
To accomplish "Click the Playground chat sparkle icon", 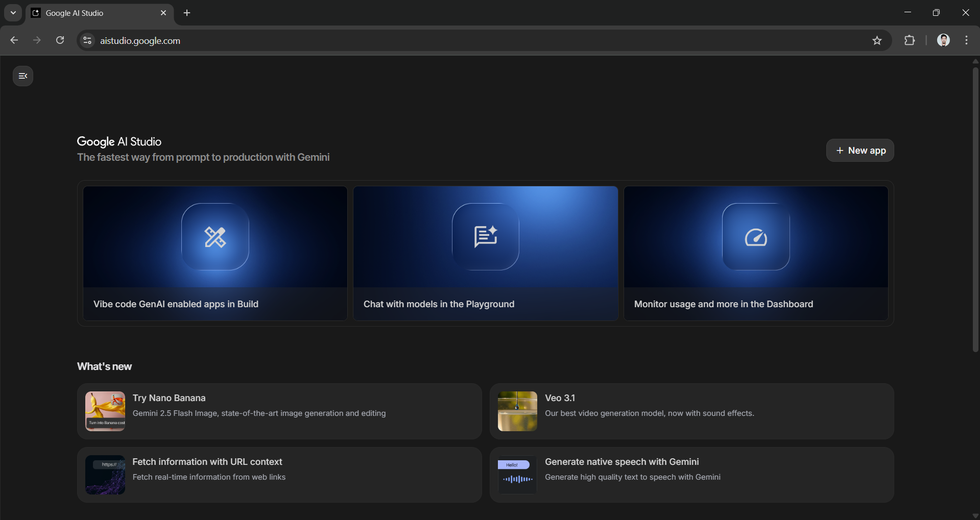I will (485, 237).
